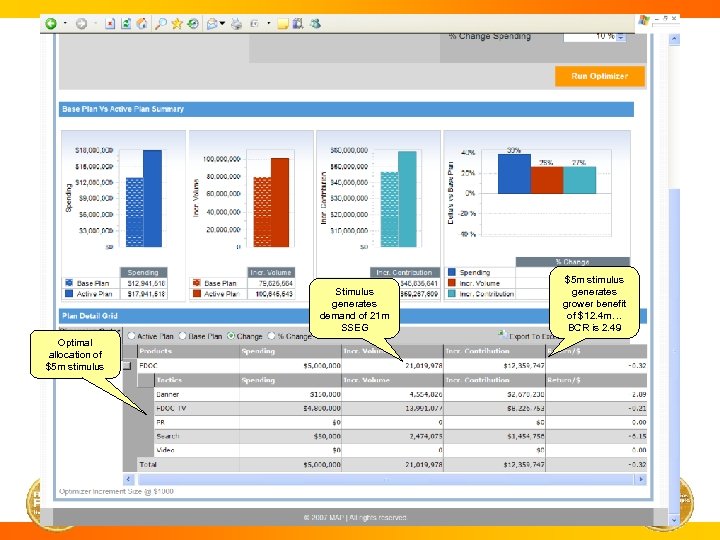Screen dimensions: 720x540
Task: Click the 39% blue bar in change chart
Action: click(514, 174)
